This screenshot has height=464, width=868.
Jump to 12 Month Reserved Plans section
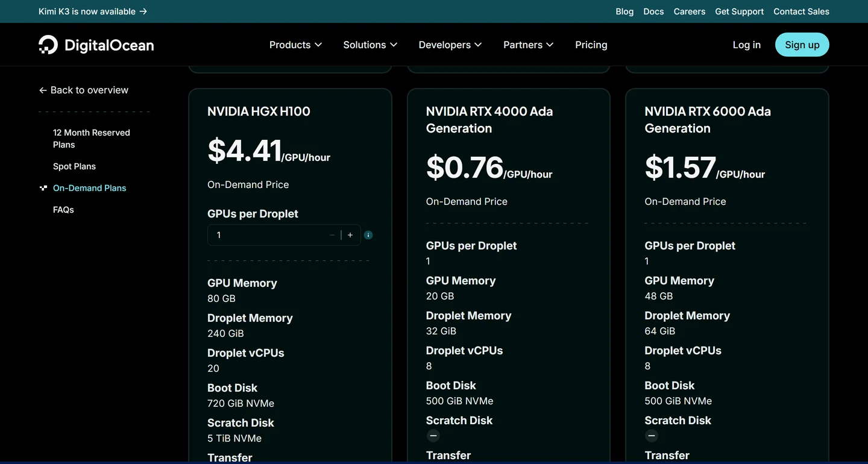click(92, 139)
